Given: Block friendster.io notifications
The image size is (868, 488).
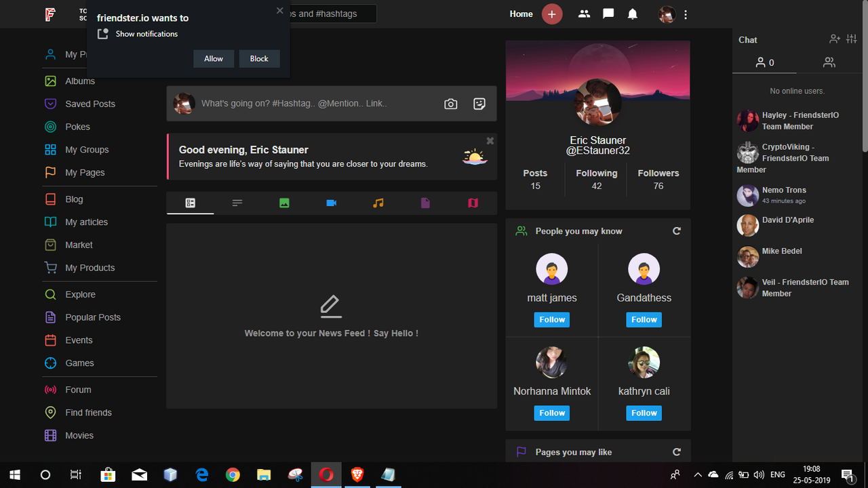Looking at the screenshot, I should (x=259, y=58).
